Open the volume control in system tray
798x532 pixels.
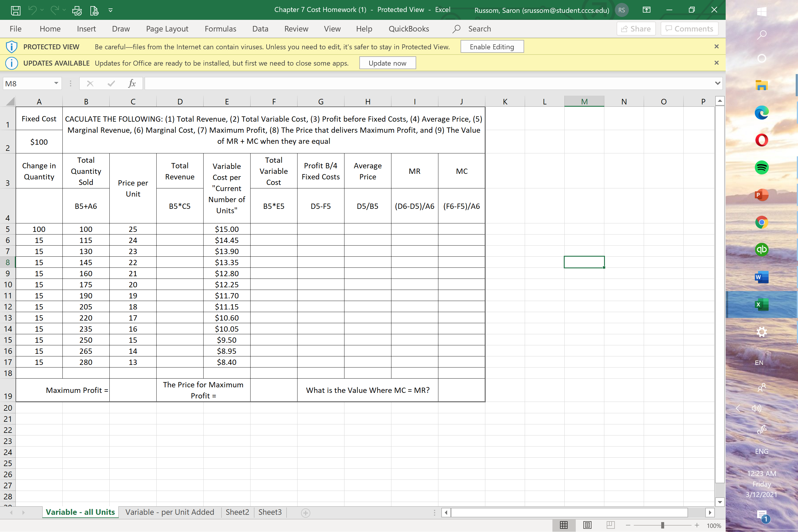pos(757,408)
